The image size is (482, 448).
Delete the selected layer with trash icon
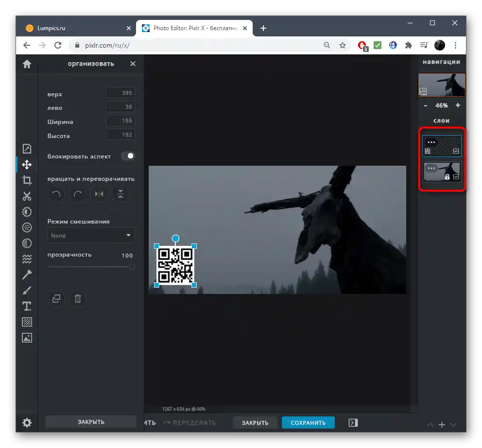coord(78,299)
